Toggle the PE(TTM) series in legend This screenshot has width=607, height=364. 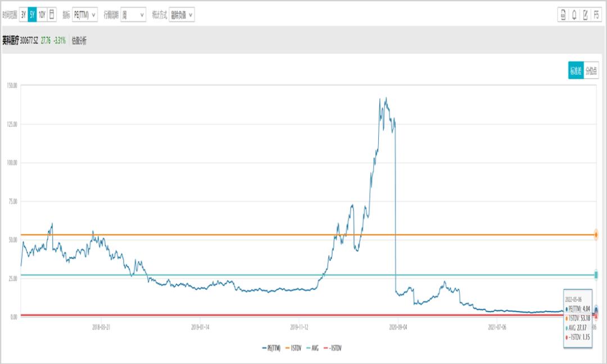[x=271, y=348]
